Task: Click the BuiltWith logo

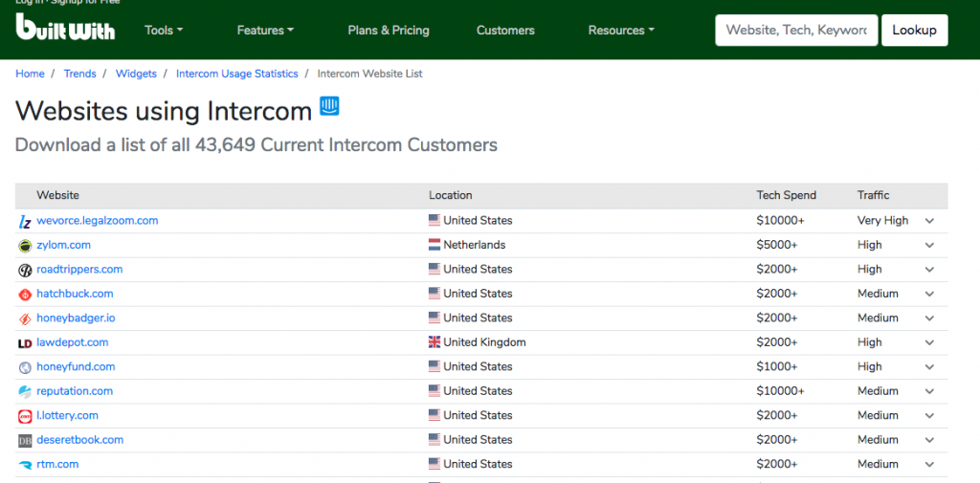Action: [66, 28]
